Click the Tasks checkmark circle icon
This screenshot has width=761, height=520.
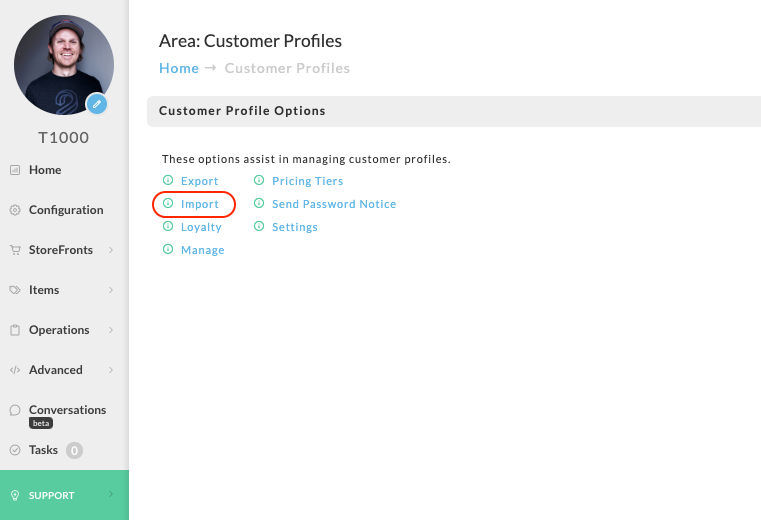(15, 450)
